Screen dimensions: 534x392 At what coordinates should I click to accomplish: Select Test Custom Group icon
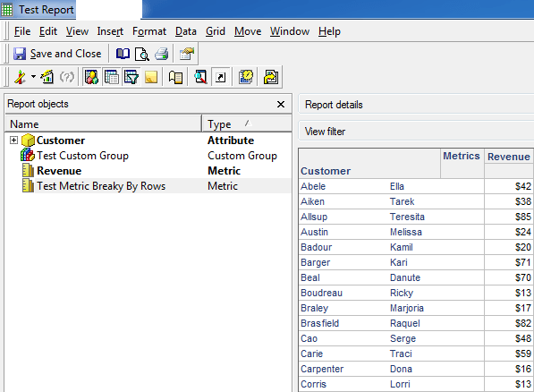(28, 155)
